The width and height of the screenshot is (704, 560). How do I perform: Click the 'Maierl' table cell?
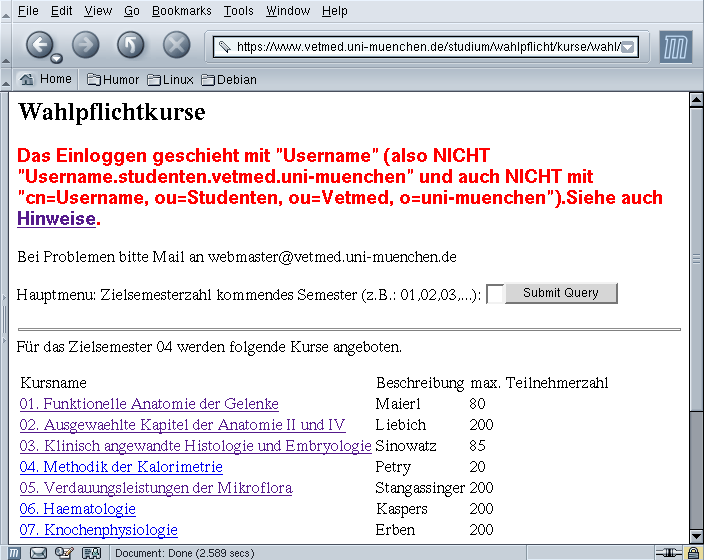(x=398, y=404)
